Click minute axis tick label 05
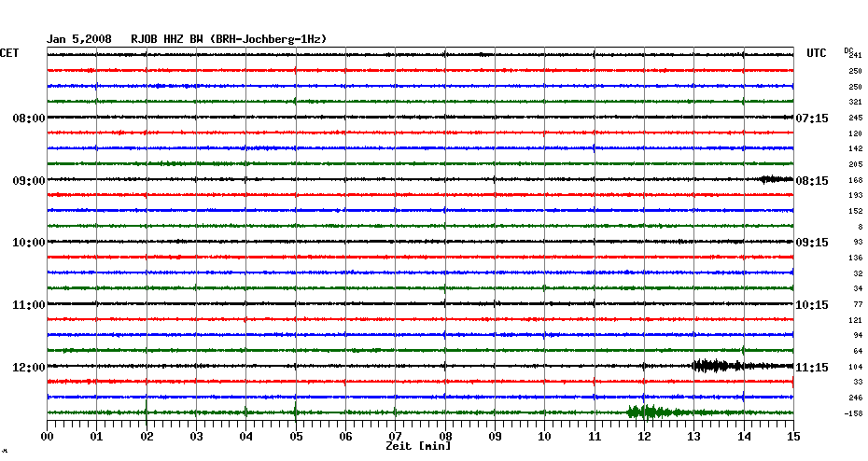 (296, 436)
